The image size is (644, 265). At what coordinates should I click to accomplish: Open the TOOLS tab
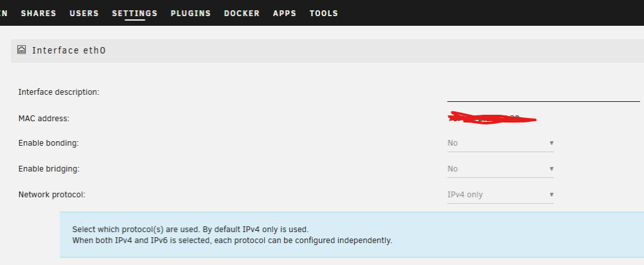coord(324,13)
